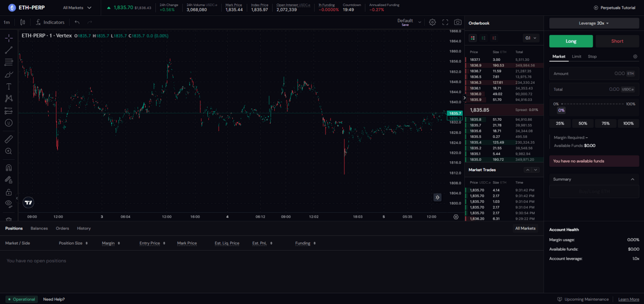Set order size to 100%
This screenshot has width=644, height=304.
(x=629, y=123)
